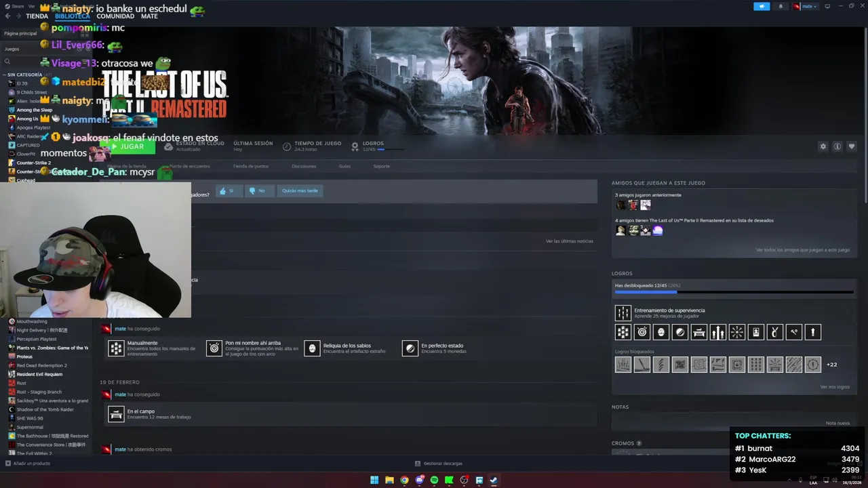Open the 'Reliquia de los sabios' achievement icon
Viewport: 868px width, 488px height.
coord(312,348)
